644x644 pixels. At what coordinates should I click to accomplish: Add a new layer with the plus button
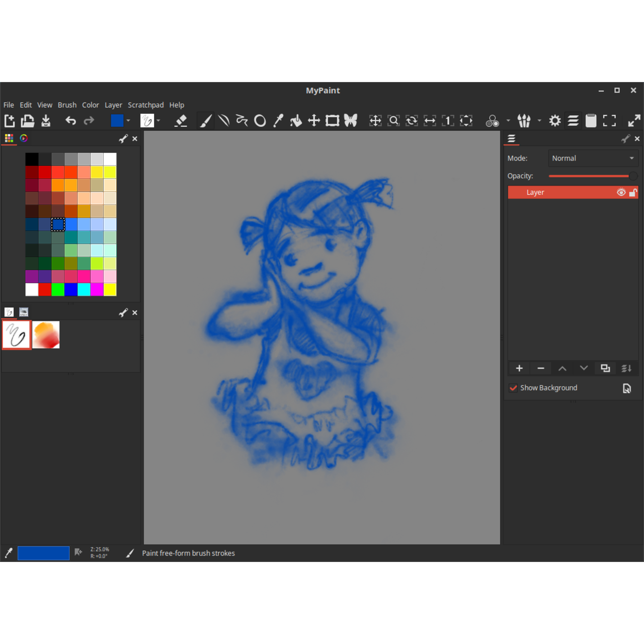tap(519, 368)
